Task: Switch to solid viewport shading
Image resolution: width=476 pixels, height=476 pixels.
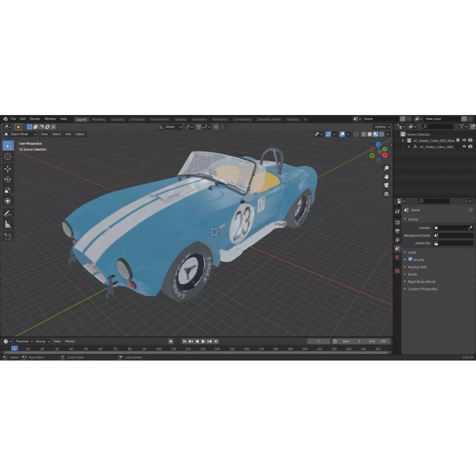Action: click(369, 134)
